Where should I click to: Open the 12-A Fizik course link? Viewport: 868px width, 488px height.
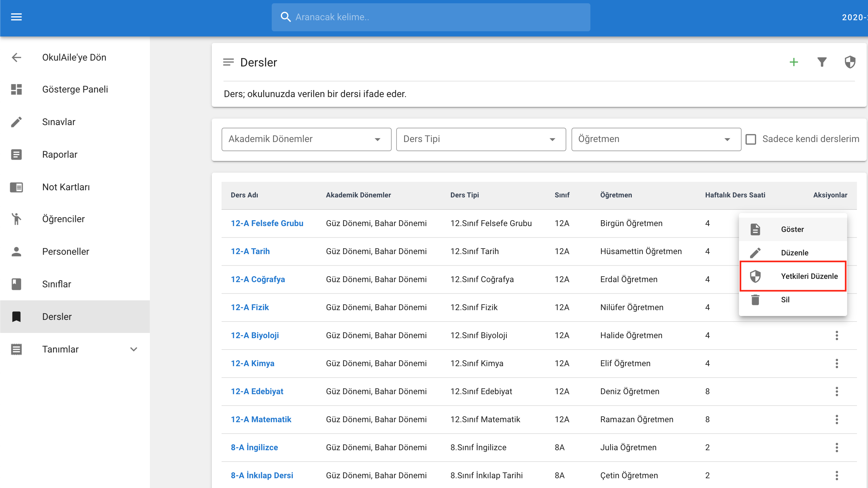click(x=250, y=307)
